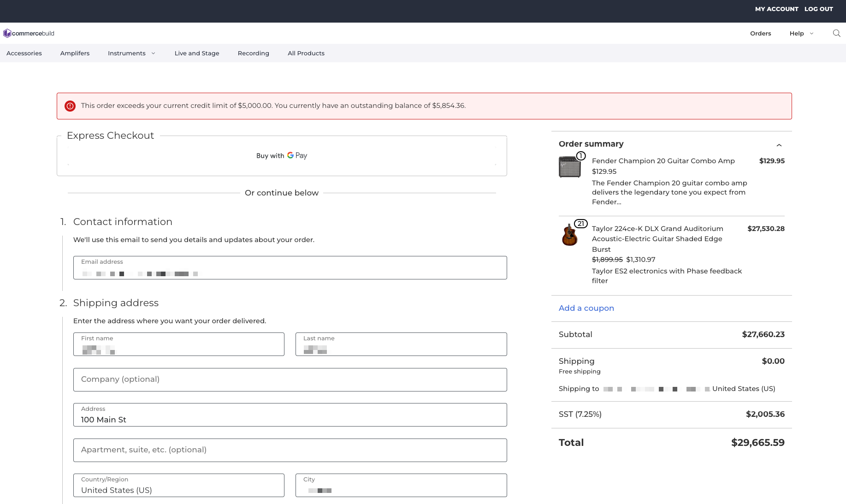
Task: Open the Amplifers category
Action: 75,53
